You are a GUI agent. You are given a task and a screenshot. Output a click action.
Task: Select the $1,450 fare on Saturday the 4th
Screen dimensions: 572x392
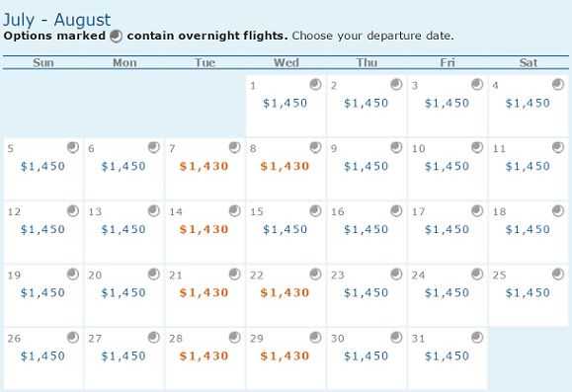528,104
